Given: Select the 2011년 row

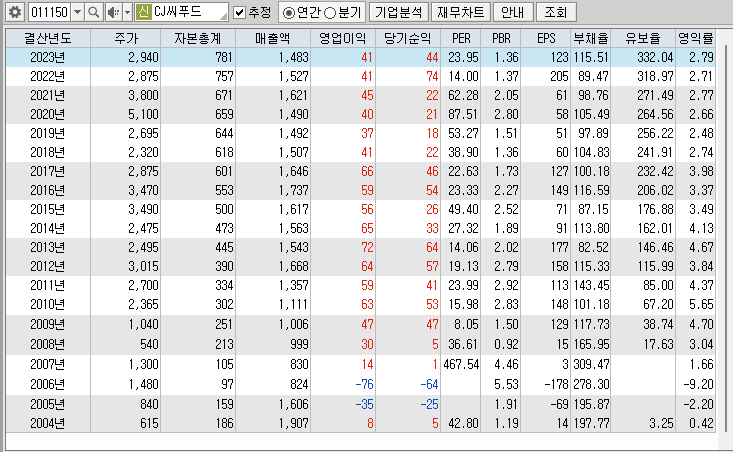Looking at the screenshot, I should (x=360, y=285).
